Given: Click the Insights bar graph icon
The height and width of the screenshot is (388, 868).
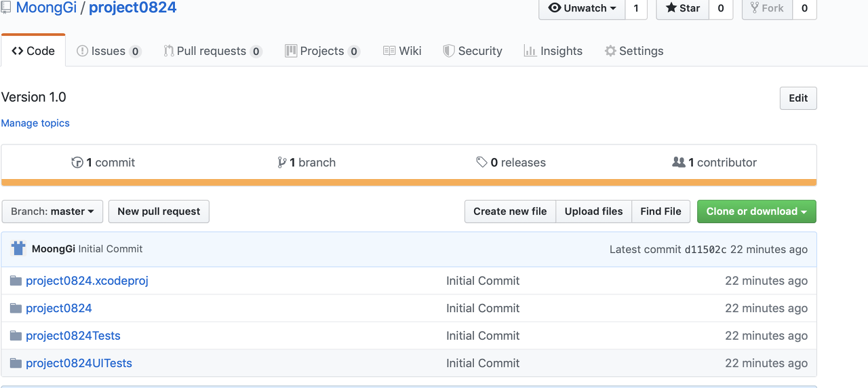Looking at the screenshot, I should (x=530, y=51).
